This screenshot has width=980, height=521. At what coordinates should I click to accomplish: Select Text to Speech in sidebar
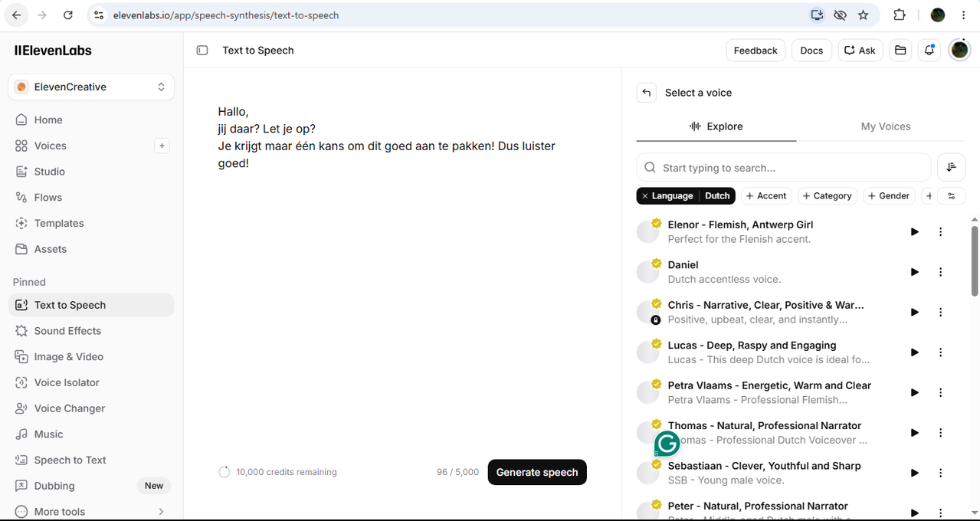click(91, 305)
